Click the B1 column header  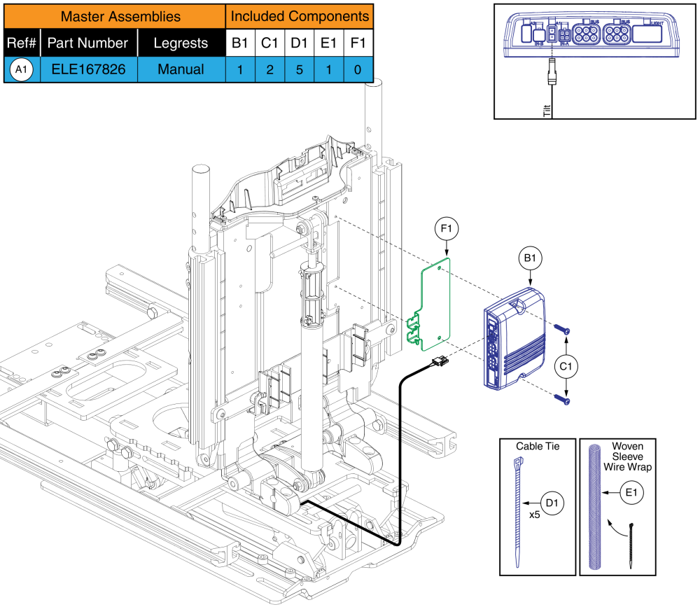click(240, 43)
